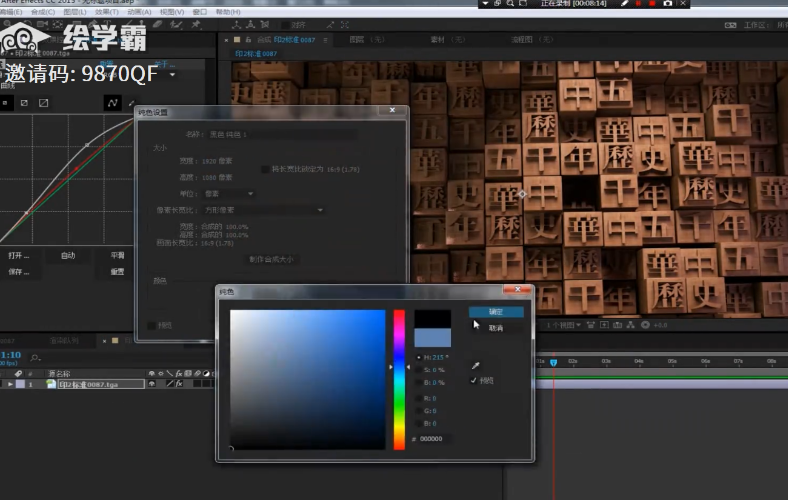Toggle lock aspect ratio to 16:9 checkbox
This screenshot has height=500, width=788.
(x=265, y=169)
